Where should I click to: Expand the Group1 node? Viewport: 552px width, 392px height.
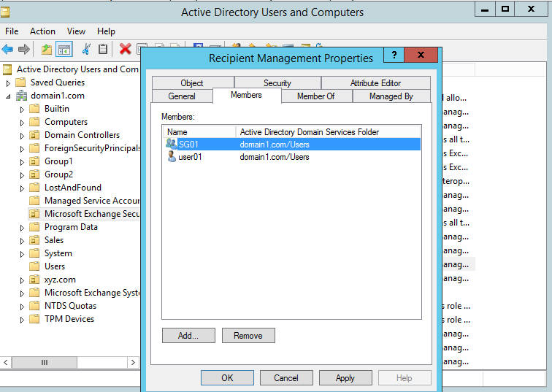point(22,162)
